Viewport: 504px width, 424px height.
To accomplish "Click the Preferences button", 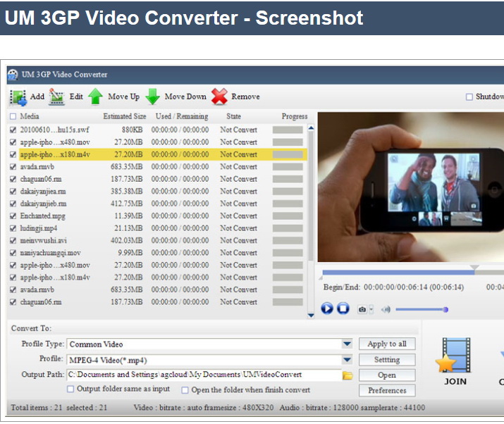I will coord(387,391).
